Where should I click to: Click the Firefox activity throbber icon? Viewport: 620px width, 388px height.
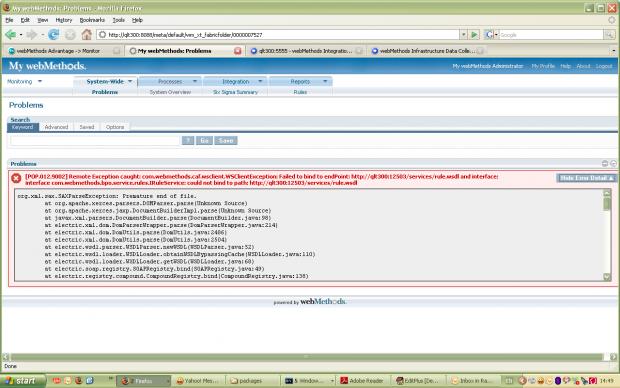click(x=612, y=20)
